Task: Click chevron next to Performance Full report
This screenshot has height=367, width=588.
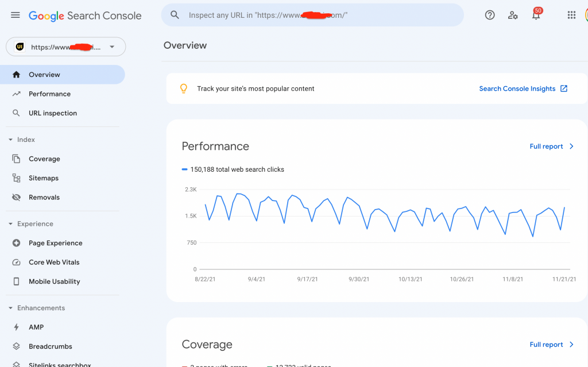Action: click(571, 146)
